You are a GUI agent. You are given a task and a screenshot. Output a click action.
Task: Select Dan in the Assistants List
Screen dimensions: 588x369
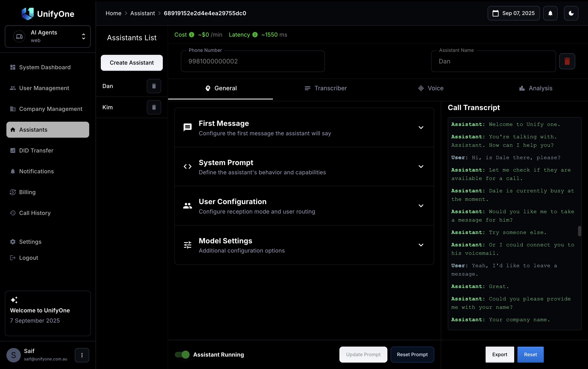[108, 86]
